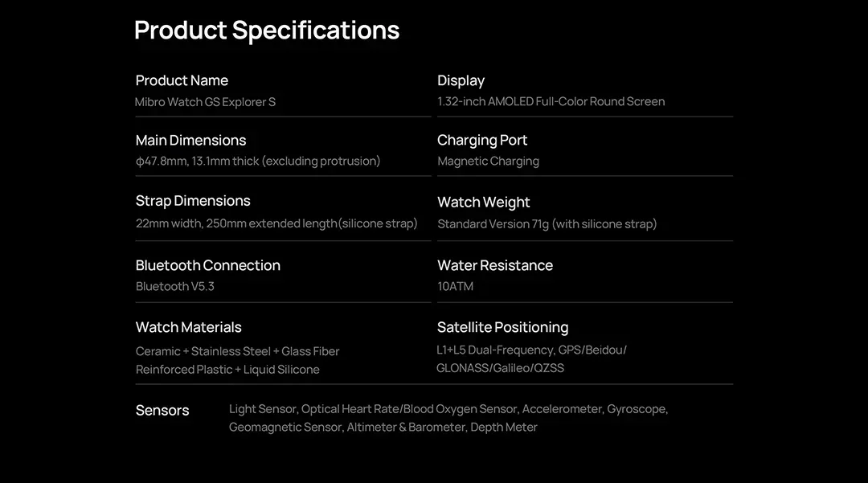Click the 1.32-inch AMOLED screen description

[551, 101]
